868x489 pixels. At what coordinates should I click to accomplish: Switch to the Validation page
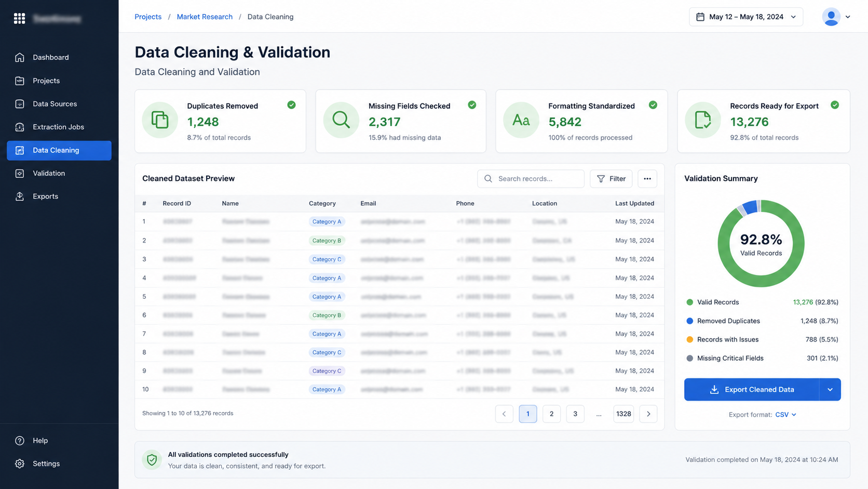(x=59, y=173)
